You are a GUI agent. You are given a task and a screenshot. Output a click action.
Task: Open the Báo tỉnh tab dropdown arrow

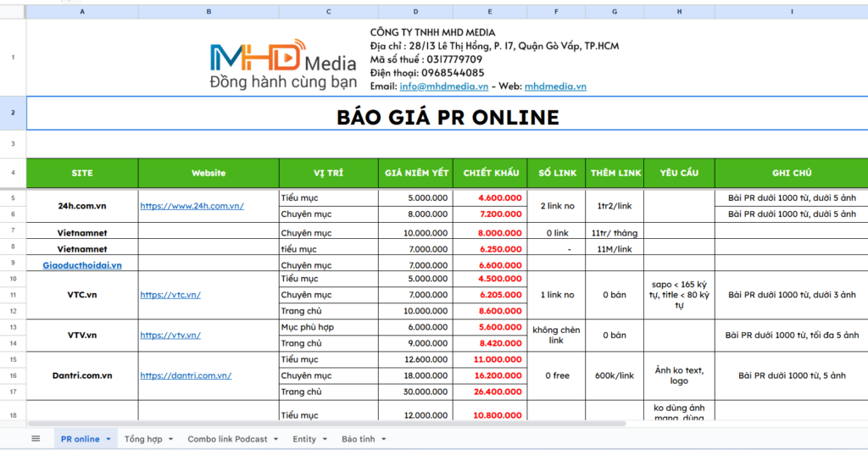pyautogui.click(x=384, y=439)
